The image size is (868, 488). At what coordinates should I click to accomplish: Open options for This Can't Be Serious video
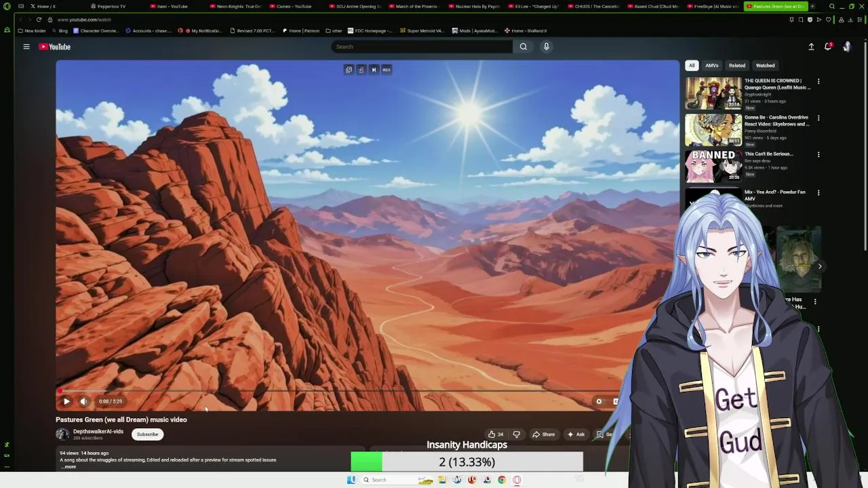tap(818, 155)
